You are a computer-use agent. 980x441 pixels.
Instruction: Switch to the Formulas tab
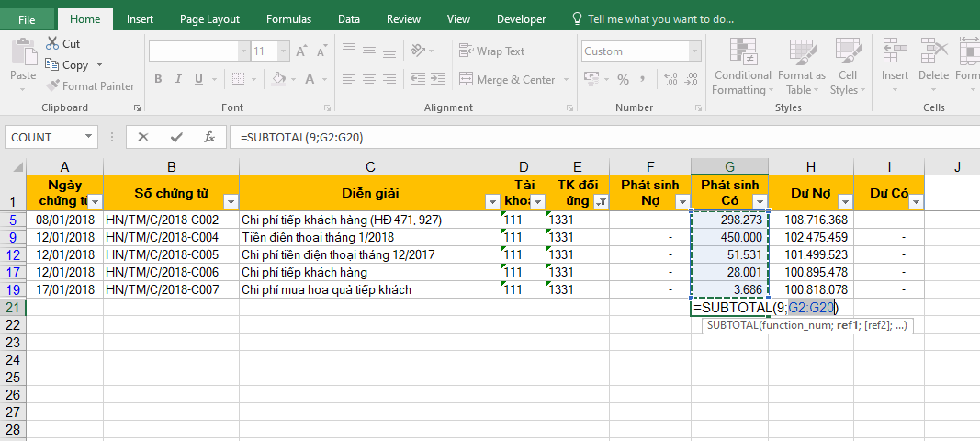pos(288,18)
